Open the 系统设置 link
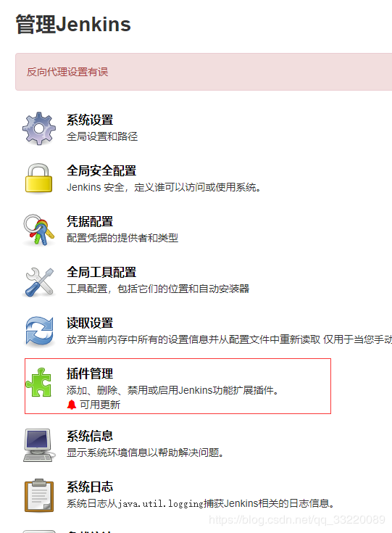The width and height of the screenshot is (392, 533). click(90, 120)
